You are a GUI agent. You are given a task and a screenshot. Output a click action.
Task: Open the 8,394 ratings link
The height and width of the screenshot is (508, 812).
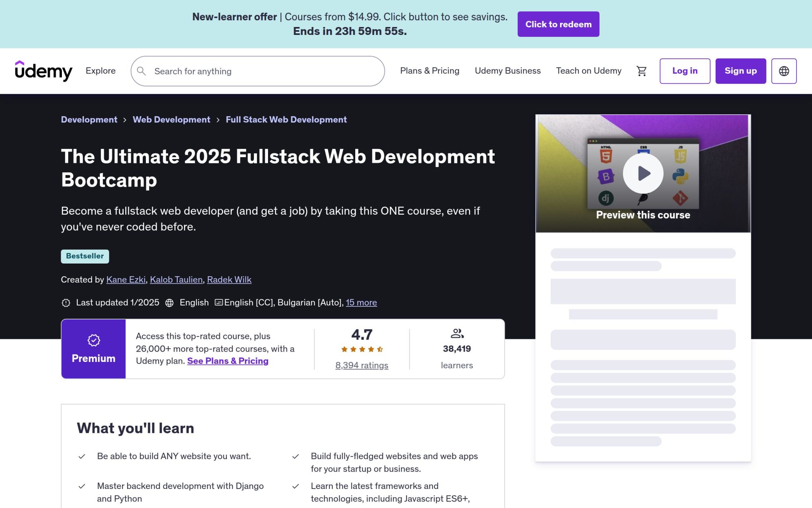[x=362, y=365]
